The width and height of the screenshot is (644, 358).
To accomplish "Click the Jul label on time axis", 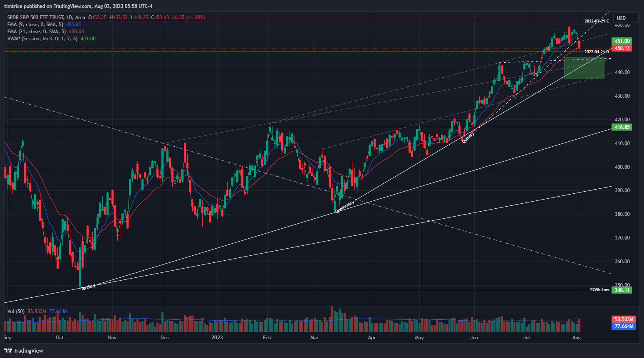I will [x=527, y=338].
